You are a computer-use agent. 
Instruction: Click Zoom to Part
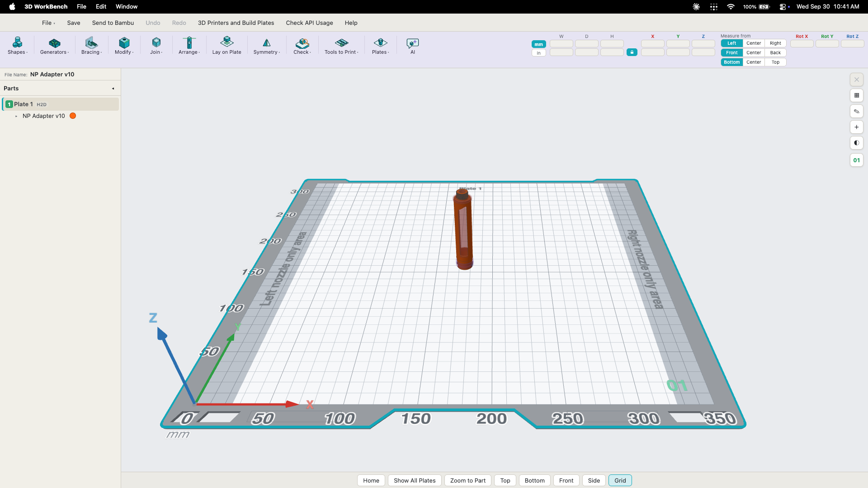click(x=468, y=480)
